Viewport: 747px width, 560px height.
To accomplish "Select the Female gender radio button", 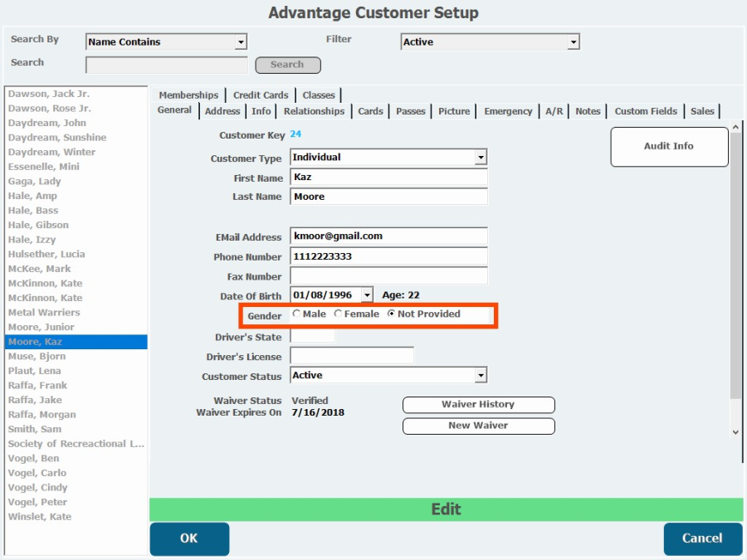I will (x=338, y=314).
